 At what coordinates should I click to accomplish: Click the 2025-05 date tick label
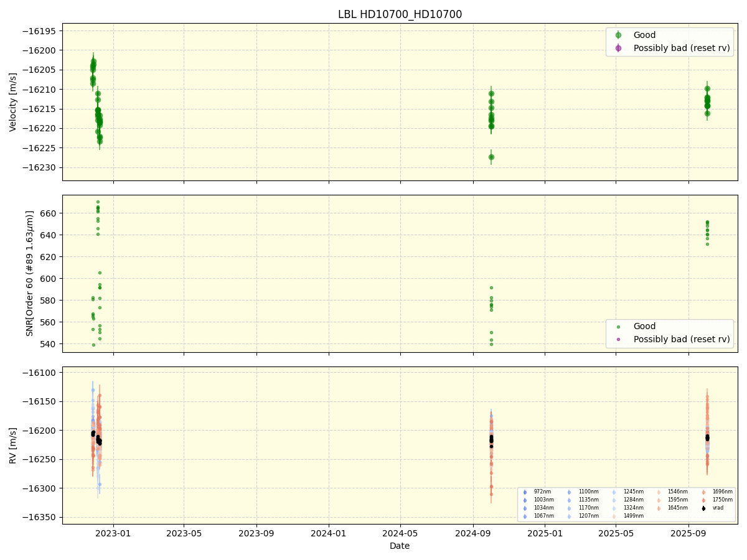pos(616,533)
